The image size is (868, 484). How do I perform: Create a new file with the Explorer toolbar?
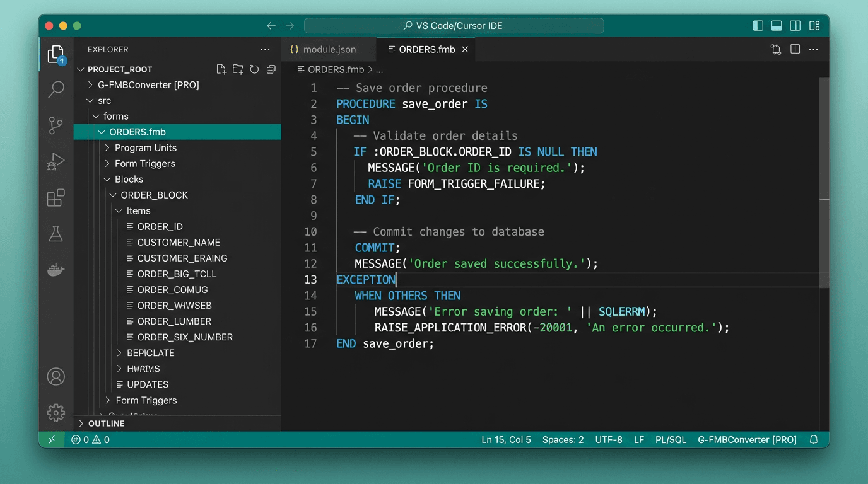pyautogui.click(x=221, y=69)
